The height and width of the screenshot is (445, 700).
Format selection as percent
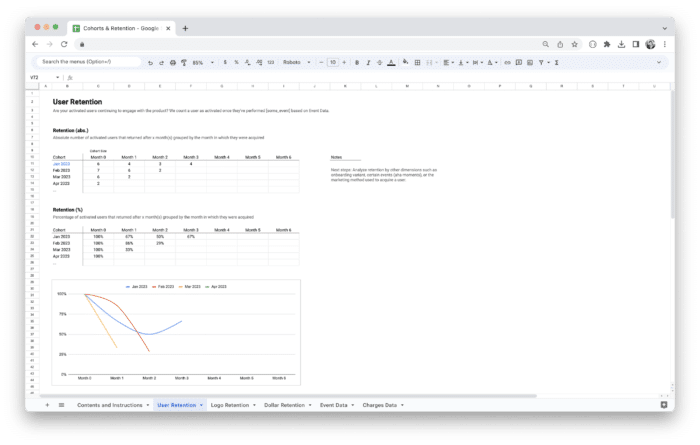236,62
